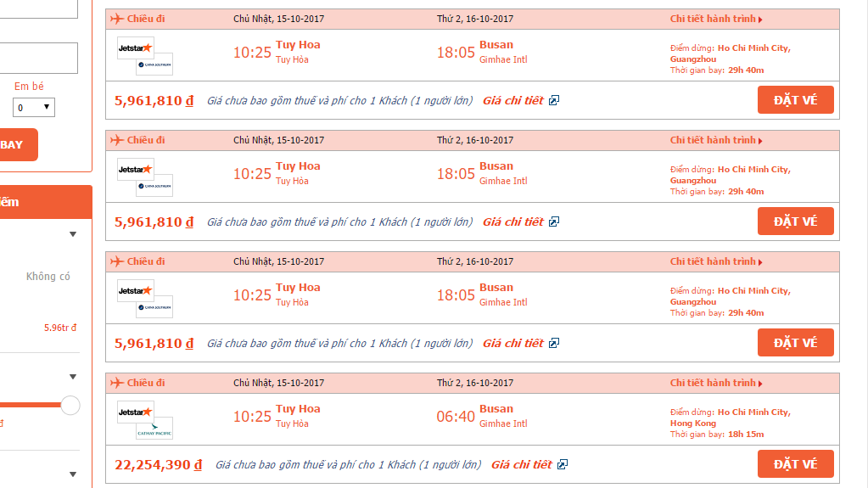Image resolution: width=868 pixels, height=488 pixels.
Task: Click external-link icon in third flight price row
Action: point(553,343)
